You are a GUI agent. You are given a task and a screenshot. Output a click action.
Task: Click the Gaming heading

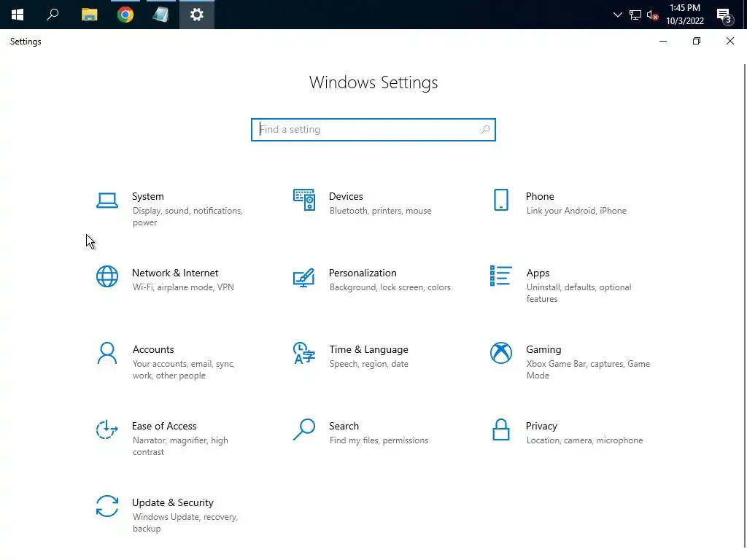click(x=543, y=349)
